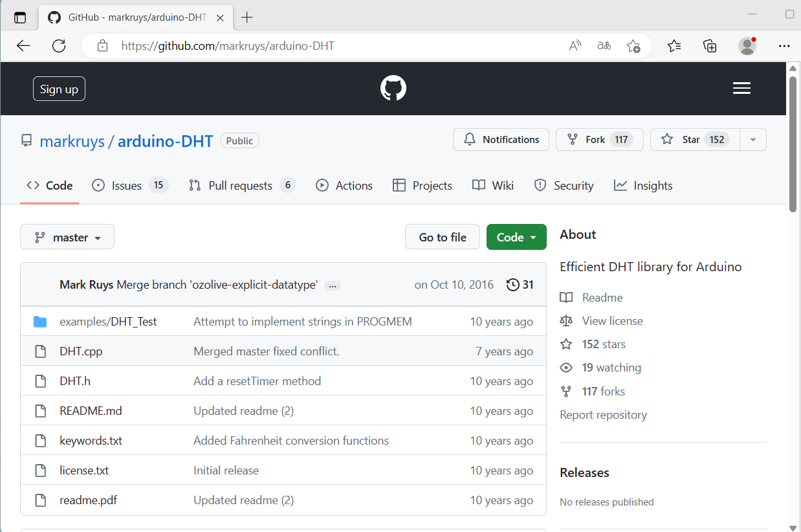
Task: Open the read aloud icon
Action: (x=575, y=46)
